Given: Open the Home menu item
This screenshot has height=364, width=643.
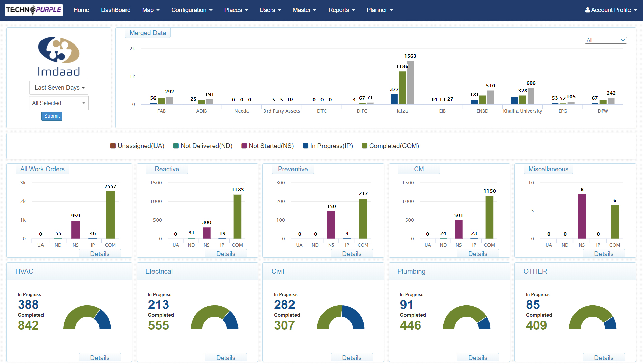Looking at the screenshot, I should [81, 10].
